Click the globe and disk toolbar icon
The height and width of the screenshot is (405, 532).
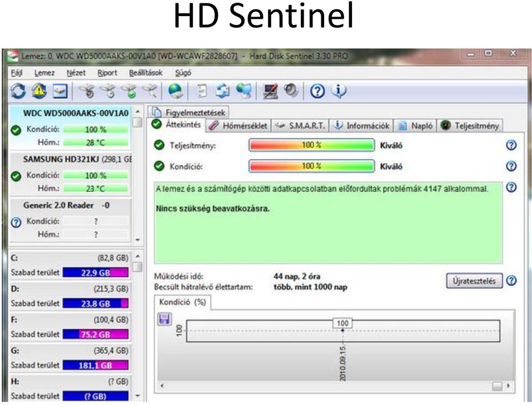[x=176, y=91]
